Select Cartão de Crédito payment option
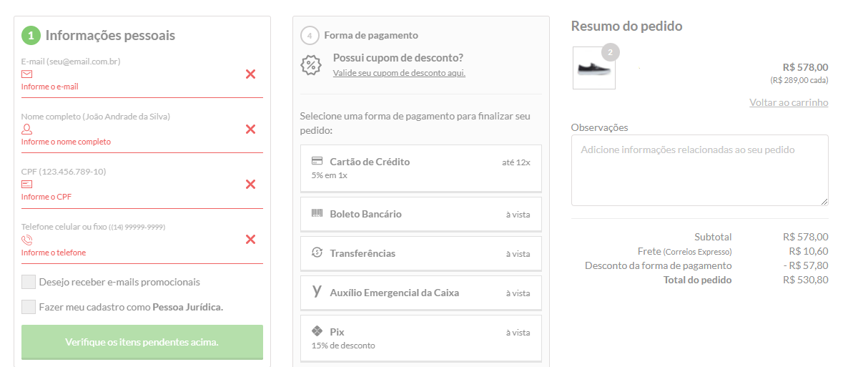This screenshot has height=367, width=868. click(421, 168)
